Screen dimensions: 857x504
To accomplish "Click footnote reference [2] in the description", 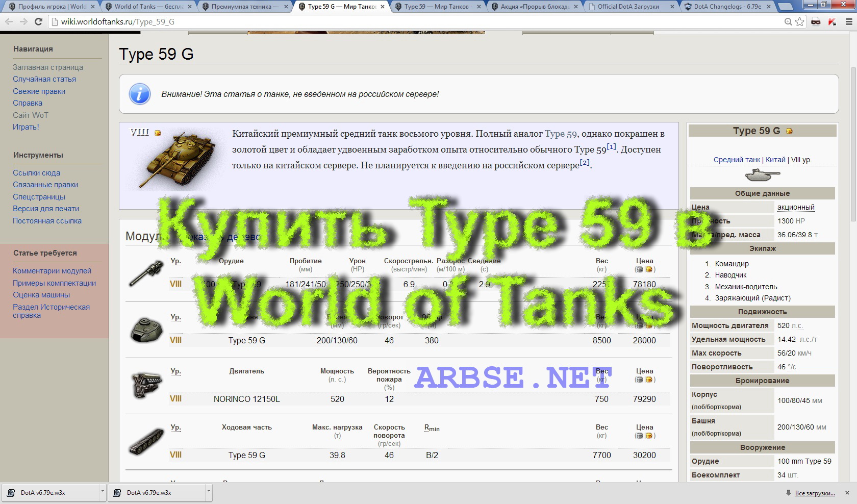I will (x=585, y=163).
